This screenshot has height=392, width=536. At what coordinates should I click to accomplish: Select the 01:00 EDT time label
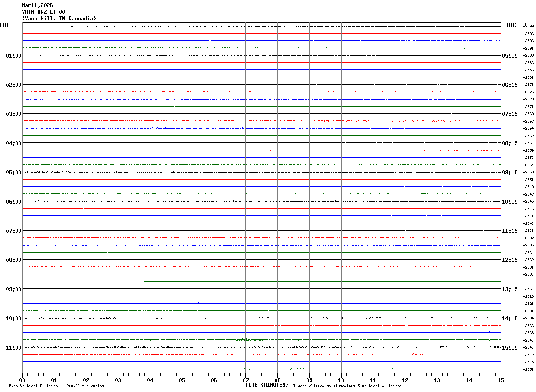(x=14, y=56)
